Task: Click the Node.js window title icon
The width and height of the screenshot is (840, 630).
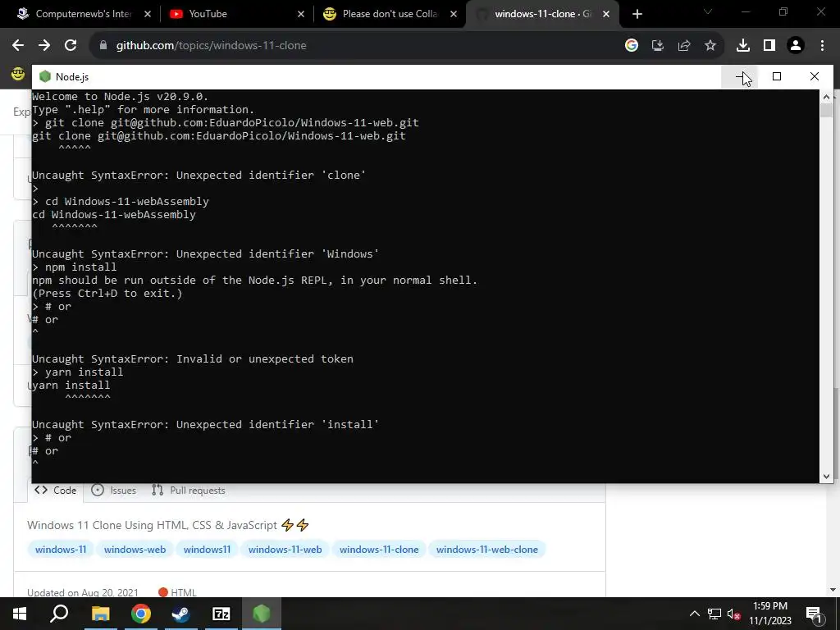Action: click(x=45, y=76)
